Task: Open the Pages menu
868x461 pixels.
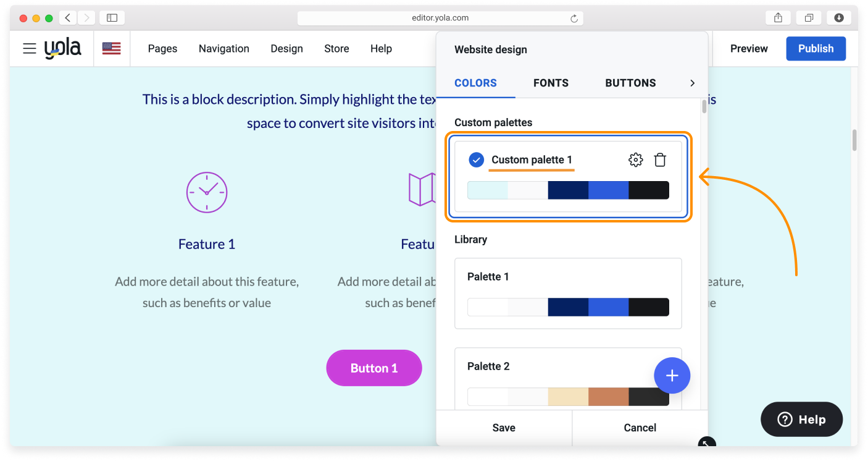Action: point(162,48)
